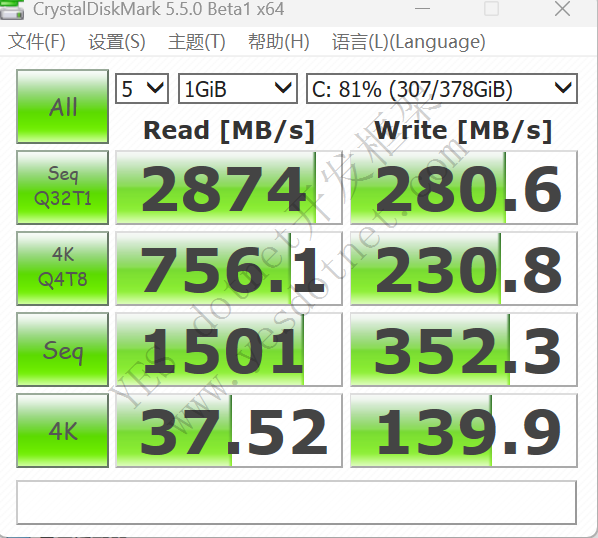Expand the 1GiB test size dropdown

(x=238, y=88)
